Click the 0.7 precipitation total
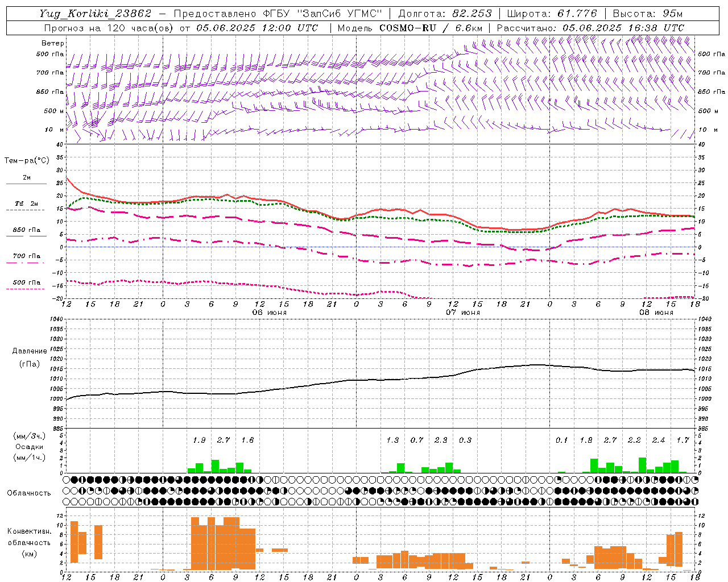 (x=417, y=440)
